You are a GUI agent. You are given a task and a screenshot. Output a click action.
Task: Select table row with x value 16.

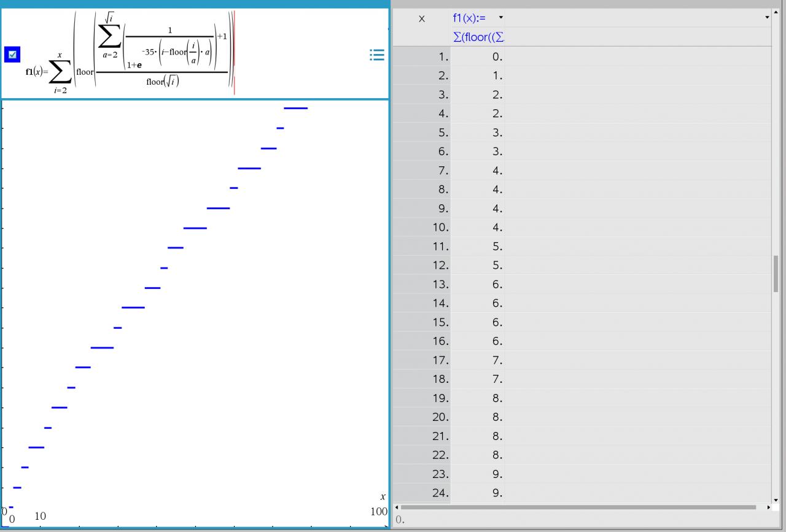pyautogui.click(x=422, y=341)
